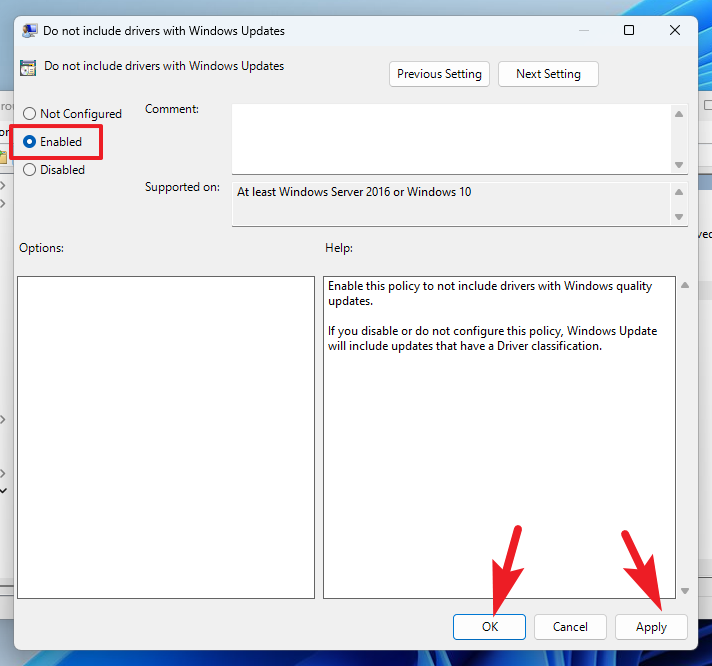Click the policy setting icon beside heading

28,68
